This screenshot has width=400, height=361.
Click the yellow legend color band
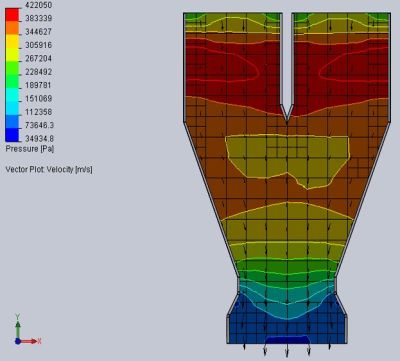[x=12, y=43]
